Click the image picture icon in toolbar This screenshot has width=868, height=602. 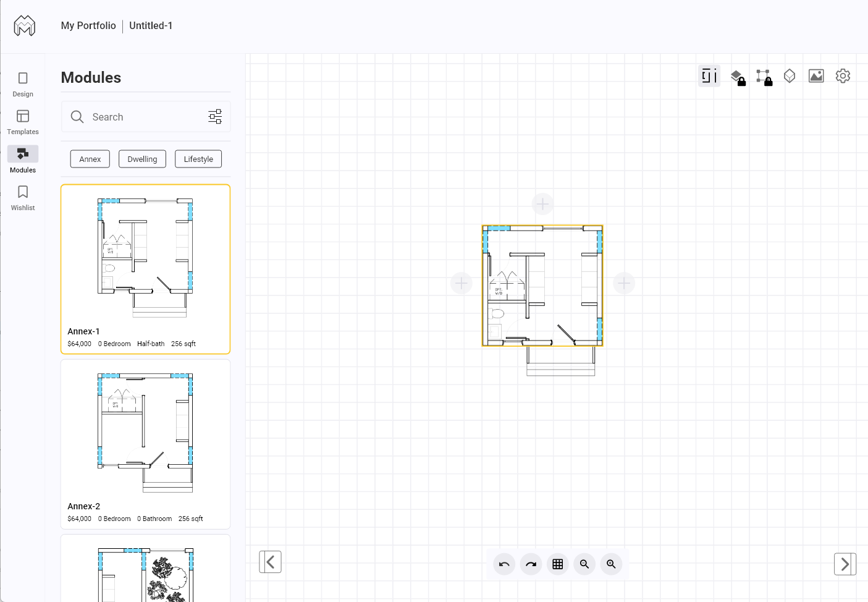tap(816, 76)
